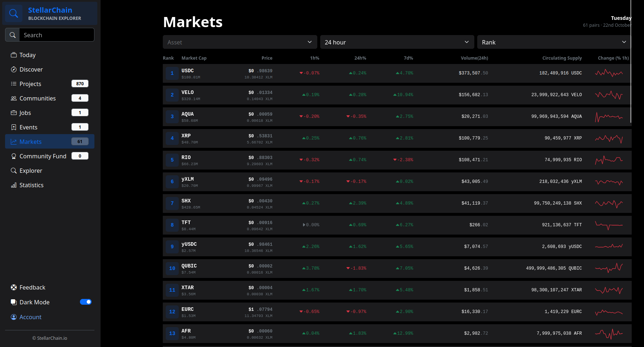Select the Markets menu item
The image size is (644, 347).
coord(50,141)
